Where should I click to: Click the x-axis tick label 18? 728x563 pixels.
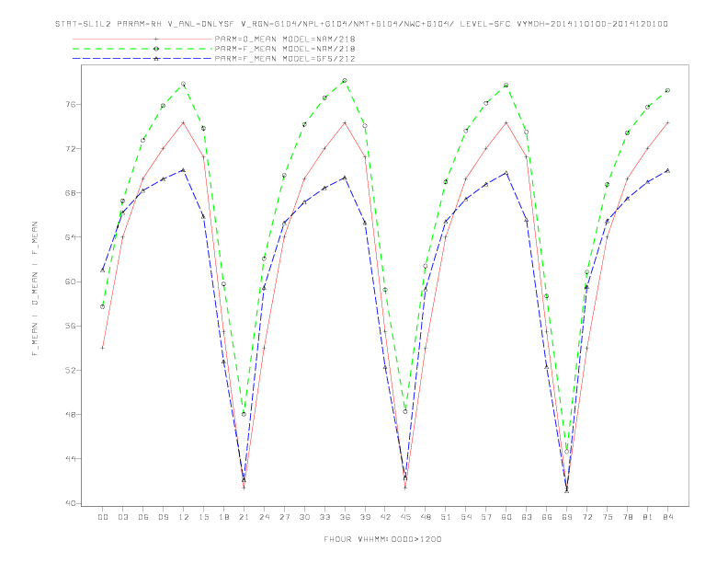pyautogui.click(x=223, y=517)
